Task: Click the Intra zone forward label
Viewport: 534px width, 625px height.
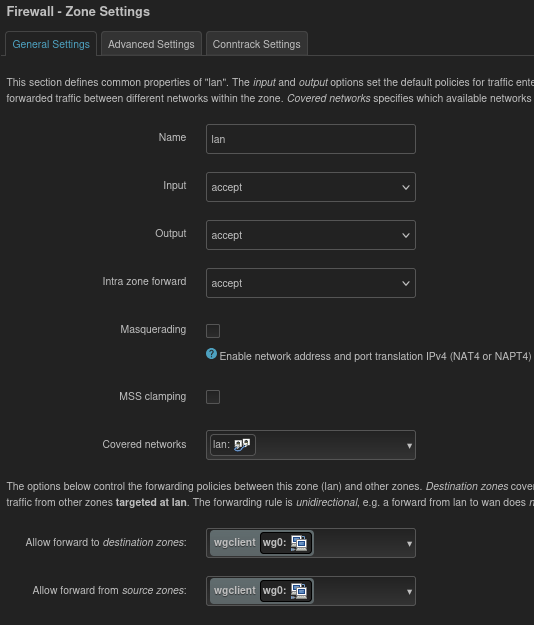Action: pos(144,281)
